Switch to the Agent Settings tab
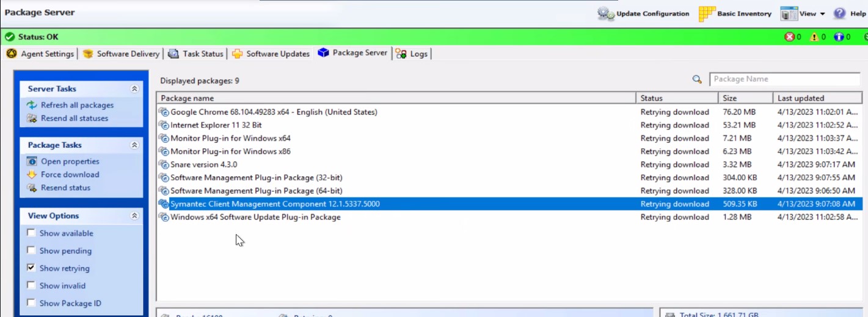Viewport: 868px width, 317px height. (x=40, y=54)
